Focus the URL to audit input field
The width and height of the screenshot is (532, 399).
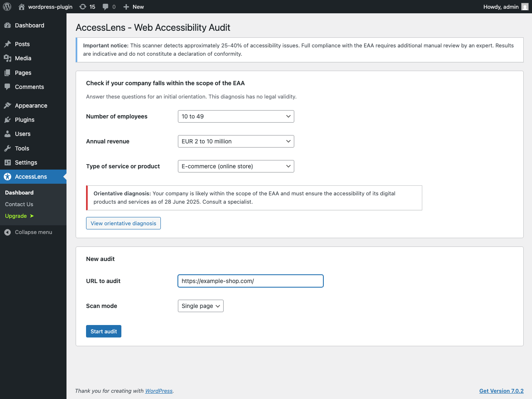pos(251,281)
